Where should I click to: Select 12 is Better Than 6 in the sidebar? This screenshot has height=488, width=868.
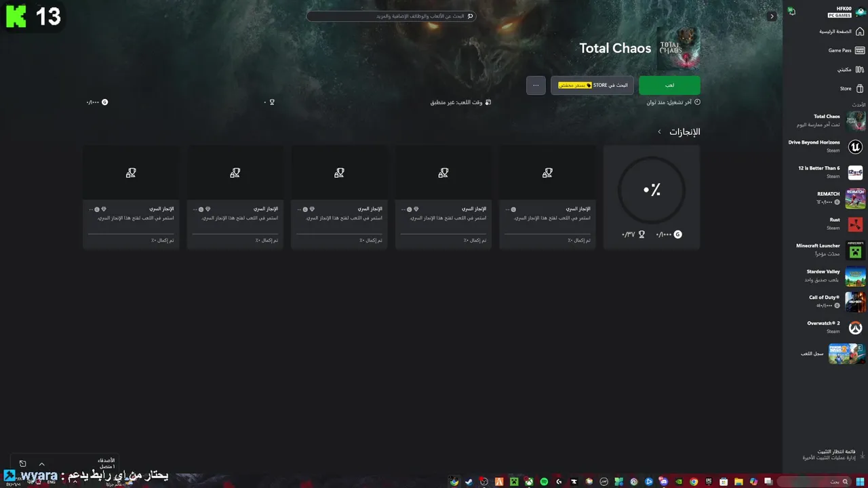[x=826, y=172]
